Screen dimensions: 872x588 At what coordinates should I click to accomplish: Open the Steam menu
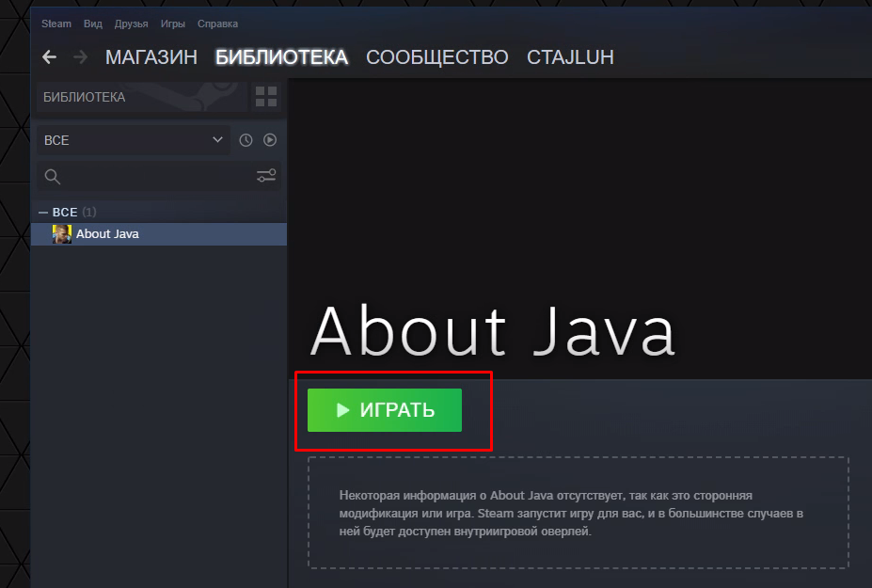click(55, 24)
